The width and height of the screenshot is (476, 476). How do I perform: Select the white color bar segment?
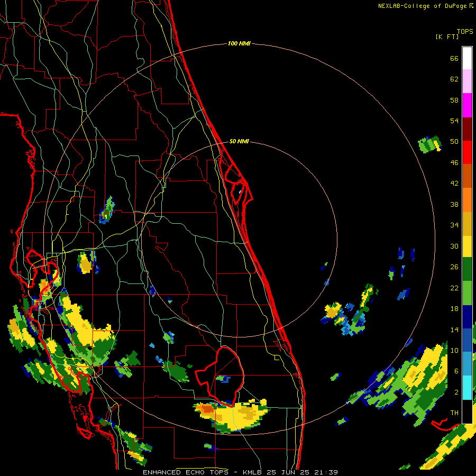click(x=467, y=58)
